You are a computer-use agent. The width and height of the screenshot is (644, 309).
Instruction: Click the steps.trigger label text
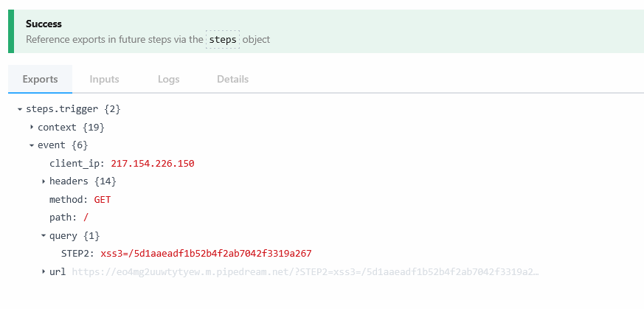(62, 109)
